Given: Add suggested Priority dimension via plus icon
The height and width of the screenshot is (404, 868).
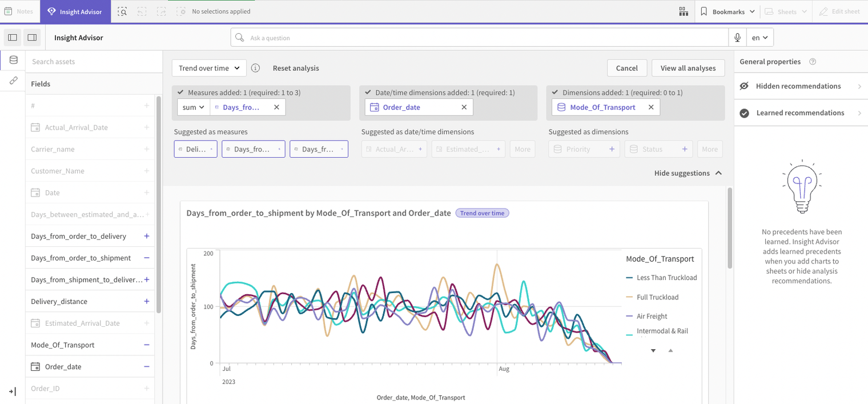Looking at the screenshot, I should (x=612, y=149).
